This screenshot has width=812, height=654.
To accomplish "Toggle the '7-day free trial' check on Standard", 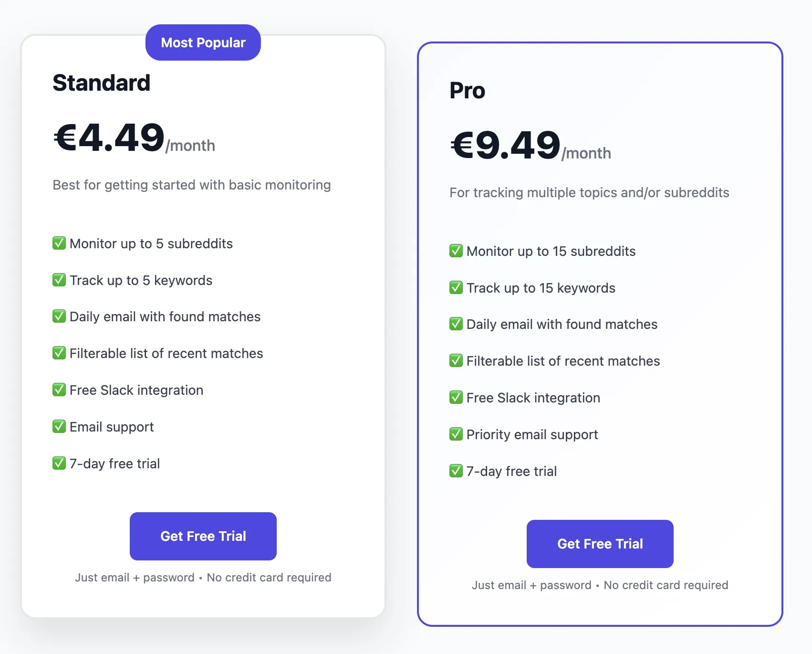I will coord(59,463).
